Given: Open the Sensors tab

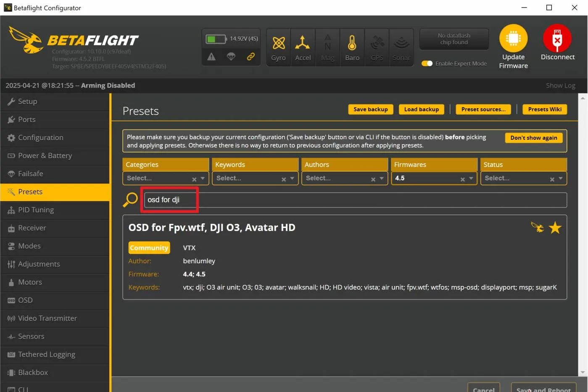Looking at the screenshot, I should 55,336.
